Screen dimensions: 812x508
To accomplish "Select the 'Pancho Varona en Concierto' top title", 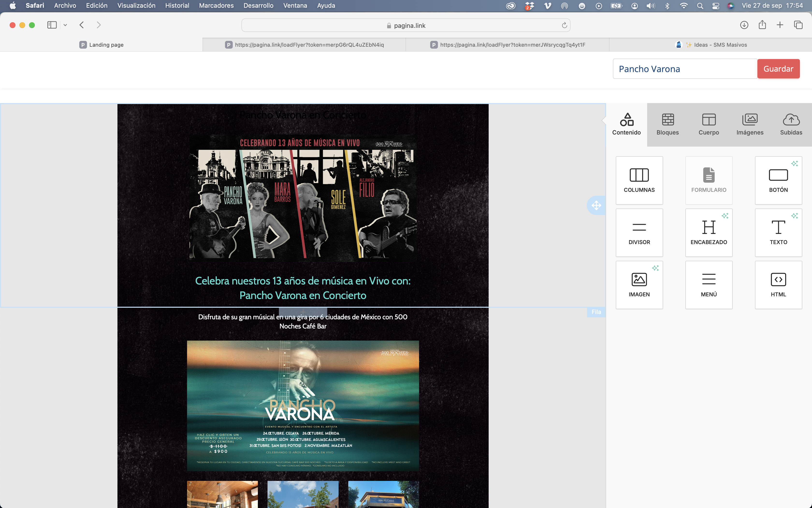I will (x=303, y=115).
